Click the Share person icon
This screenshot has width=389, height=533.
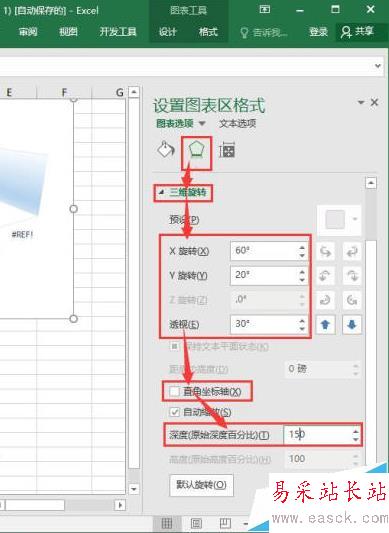(346, 32)
